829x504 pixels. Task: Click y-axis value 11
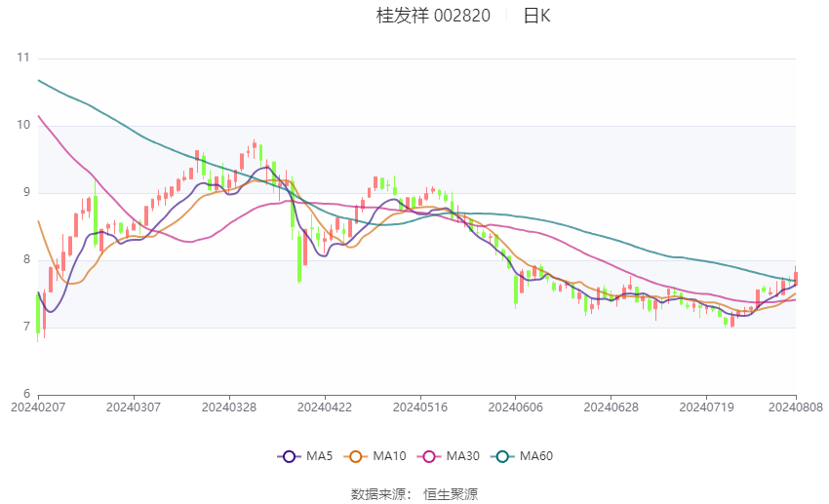[23, 58]
